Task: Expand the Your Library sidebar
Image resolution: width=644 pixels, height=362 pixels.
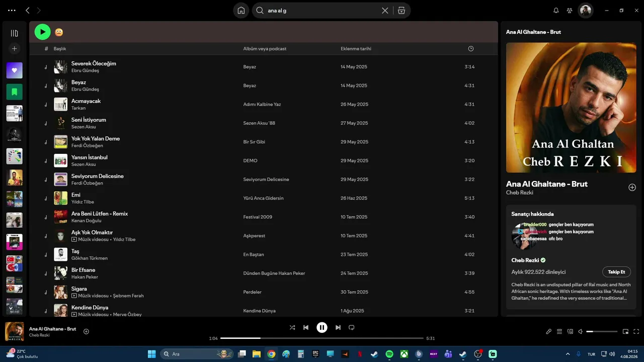Action: tap(14, 33)
